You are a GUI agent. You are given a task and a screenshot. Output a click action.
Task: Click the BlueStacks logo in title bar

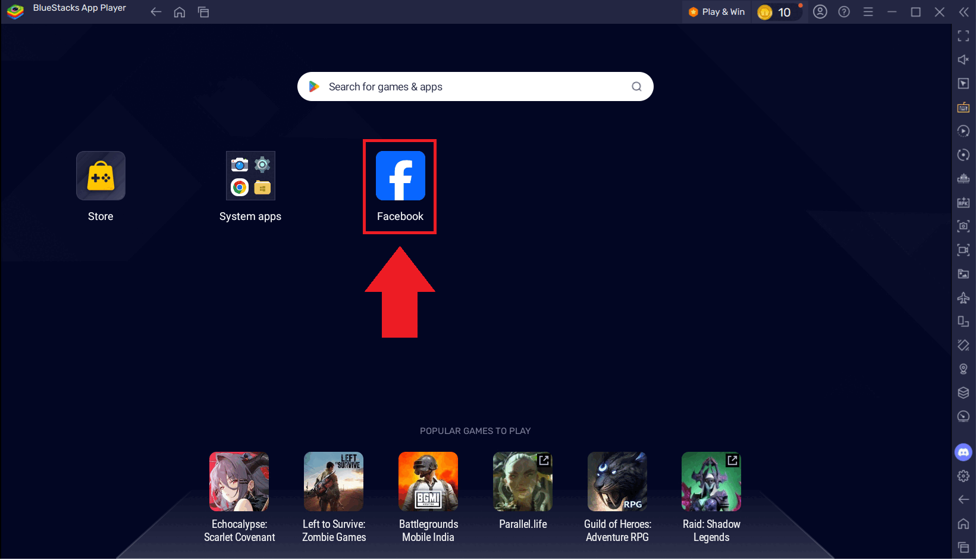click(15, 11)
